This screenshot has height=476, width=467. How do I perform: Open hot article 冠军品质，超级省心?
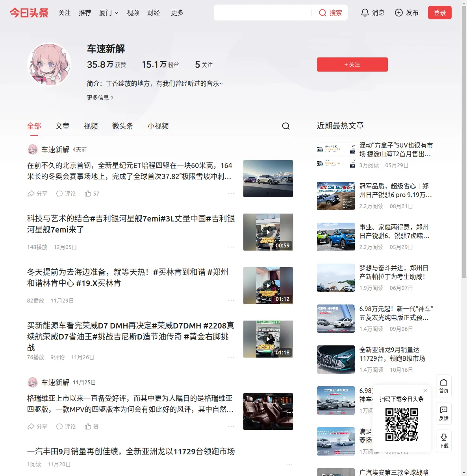(x=396, y=190)
